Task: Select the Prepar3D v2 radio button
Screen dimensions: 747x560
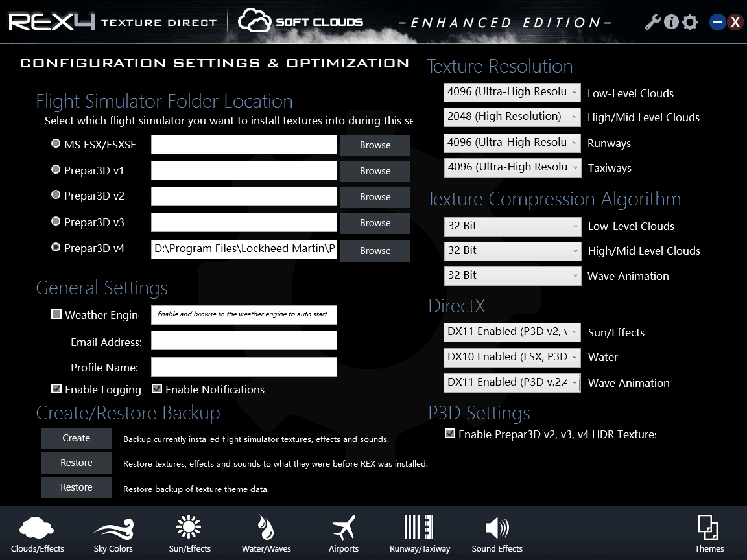Action: pos(56,194)
